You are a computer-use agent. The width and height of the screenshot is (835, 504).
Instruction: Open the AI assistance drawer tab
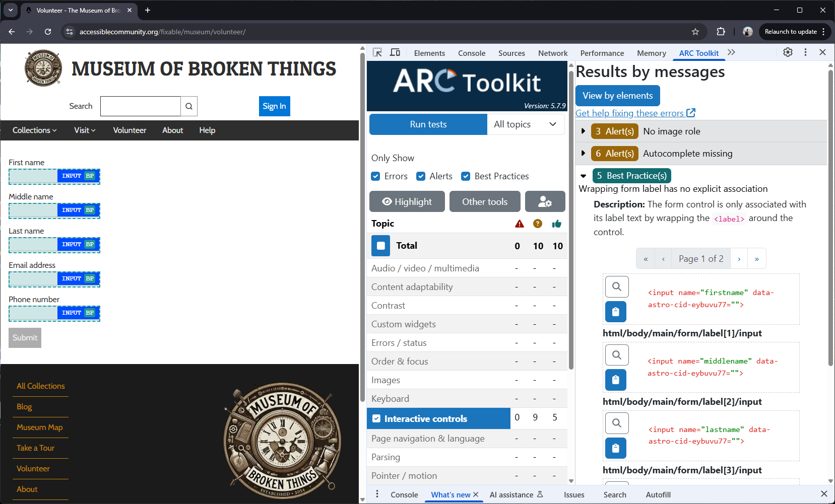(x=516, y=495)
